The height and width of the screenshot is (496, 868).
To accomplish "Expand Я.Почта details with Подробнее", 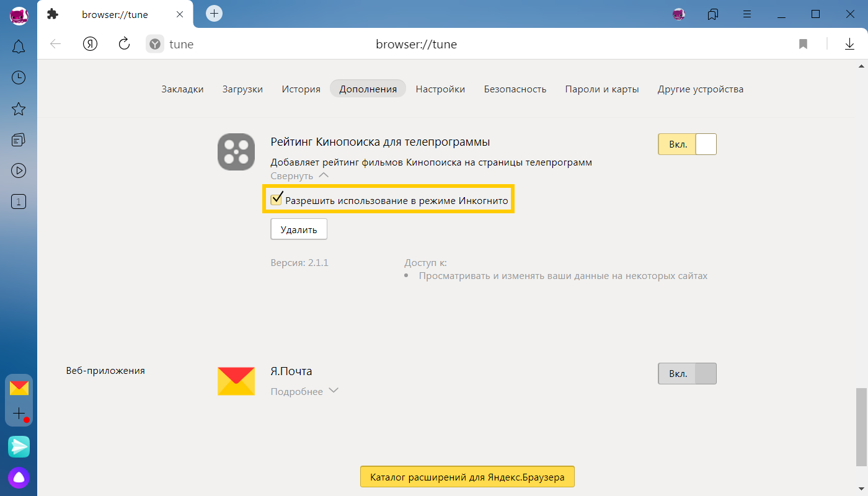I will (304, 392).
